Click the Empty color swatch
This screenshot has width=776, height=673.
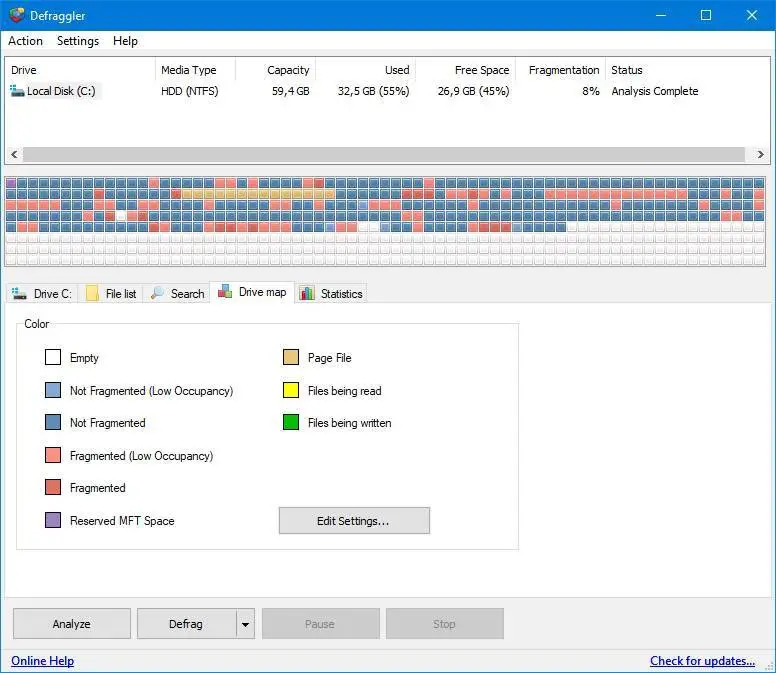(53, 357)
